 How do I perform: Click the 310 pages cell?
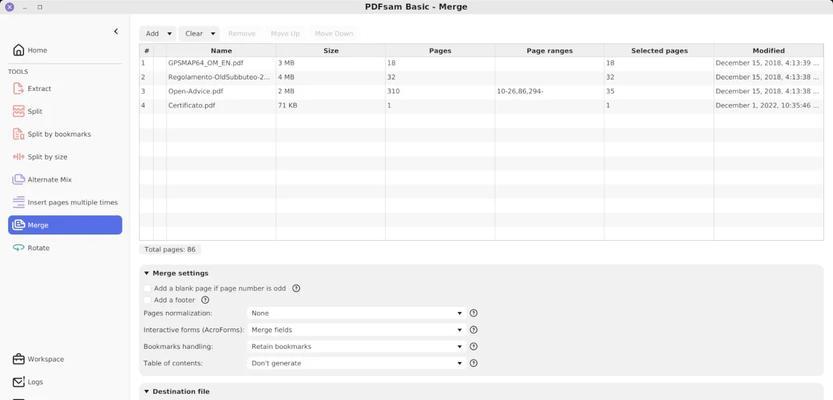(440, 91)
